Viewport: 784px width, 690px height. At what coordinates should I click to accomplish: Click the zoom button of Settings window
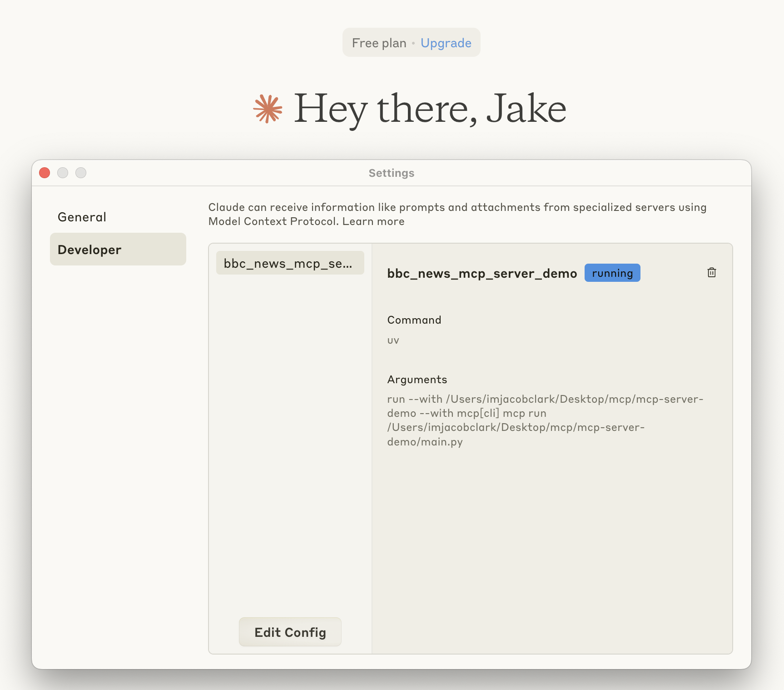point(81,173)
